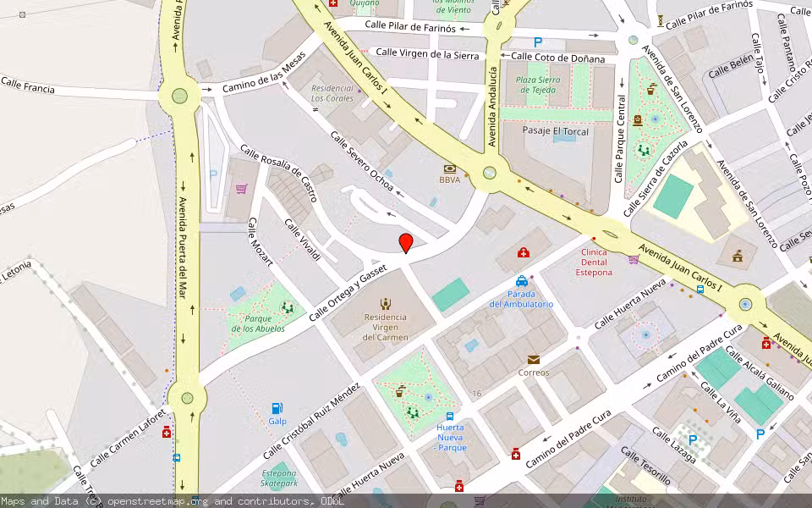812x508 pixels.
Task: Select the Estepona Skatepark label
Action: [278, 478]
